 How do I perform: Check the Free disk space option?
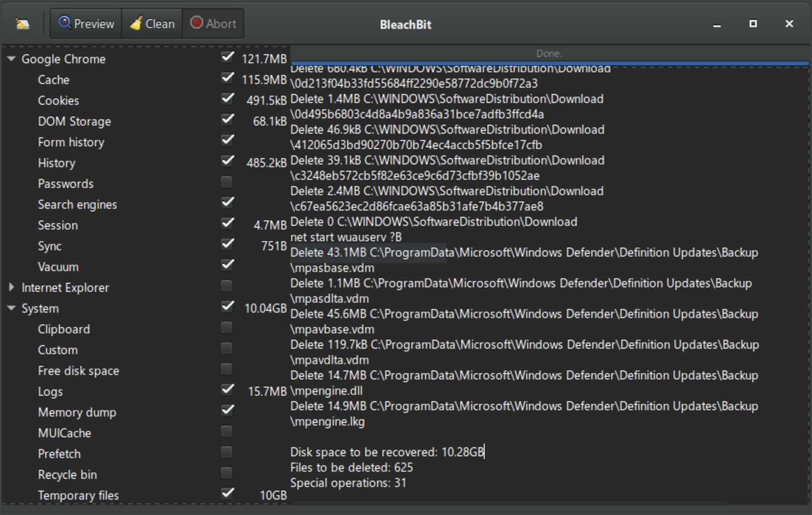click(227, 369)
